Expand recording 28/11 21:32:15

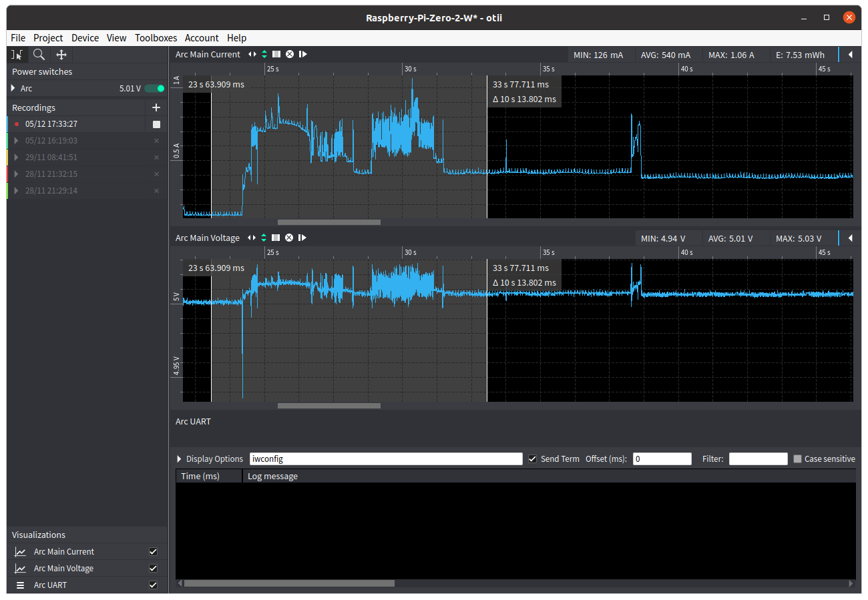point(17,174)
